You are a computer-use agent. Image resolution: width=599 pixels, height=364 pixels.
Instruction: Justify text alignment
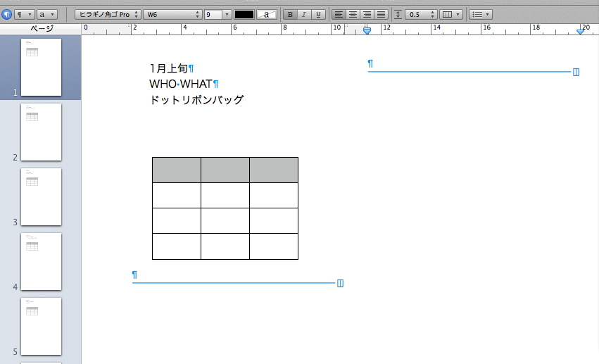[x=381, y=15]
